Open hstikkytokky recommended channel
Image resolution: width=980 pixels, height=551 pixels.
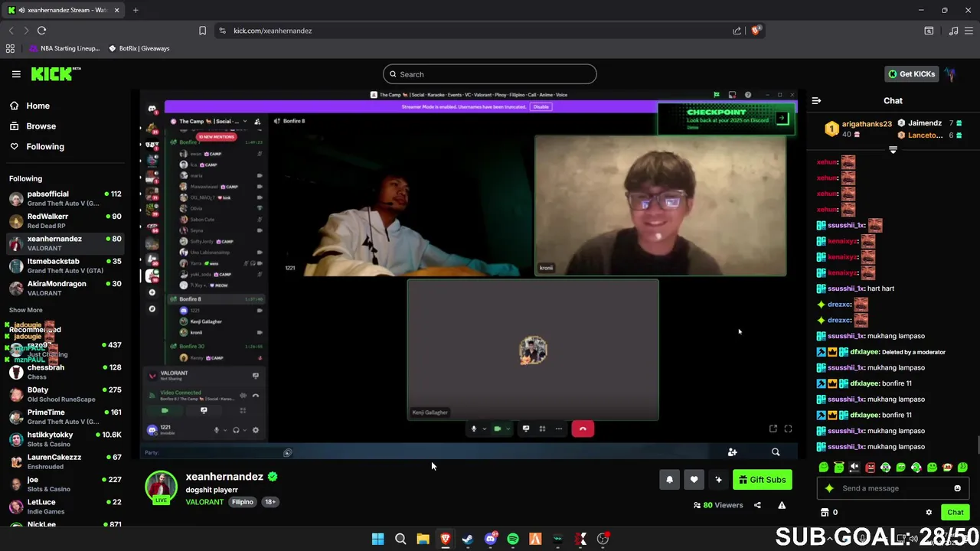pyautogui.click(x=64, y=439)
